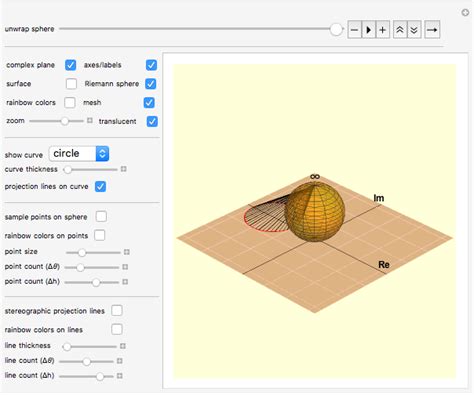Slow down animation with double down arrows
Image resolution: width=474 pixels, height=395 pixels.
click(x=414, y=30)
